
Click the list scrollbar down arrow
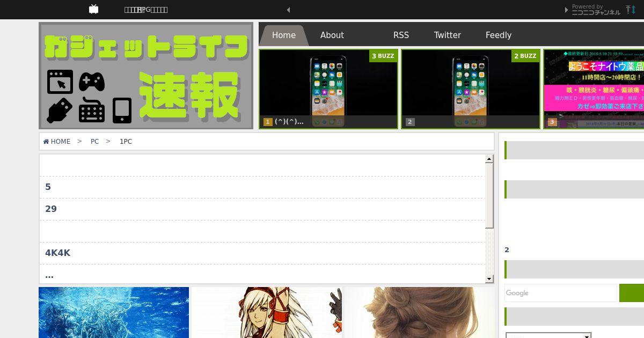(x=489, y=279)
